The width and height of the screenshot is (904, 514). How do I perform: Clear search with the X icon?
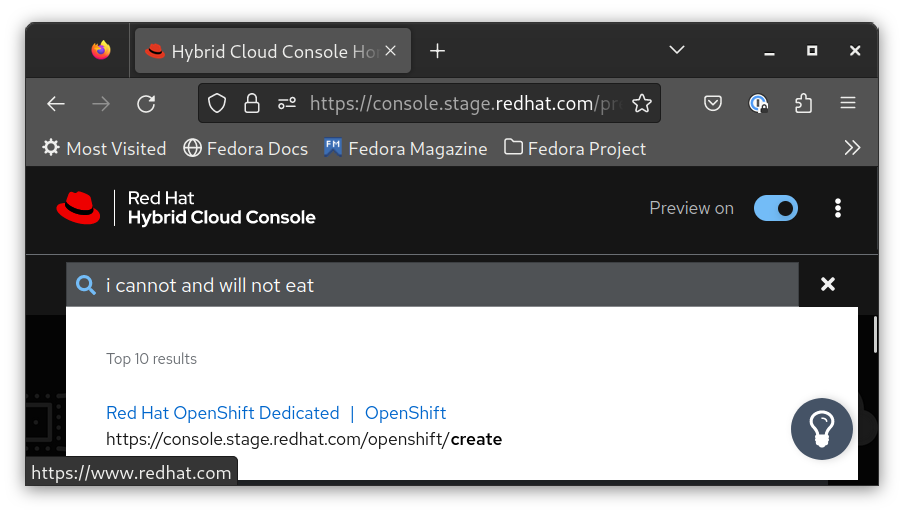[x=828, y=285]
